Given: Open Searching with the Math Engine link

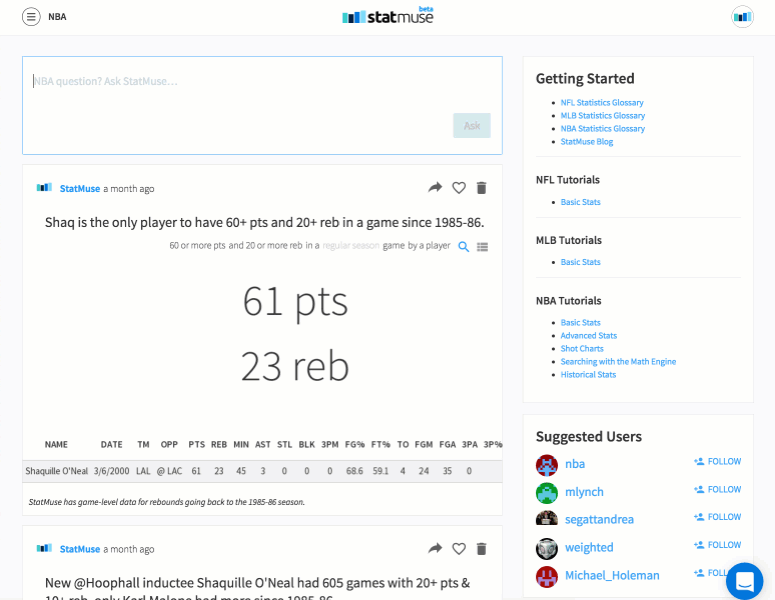Looking at the screenshot, I should coord(618,361).
